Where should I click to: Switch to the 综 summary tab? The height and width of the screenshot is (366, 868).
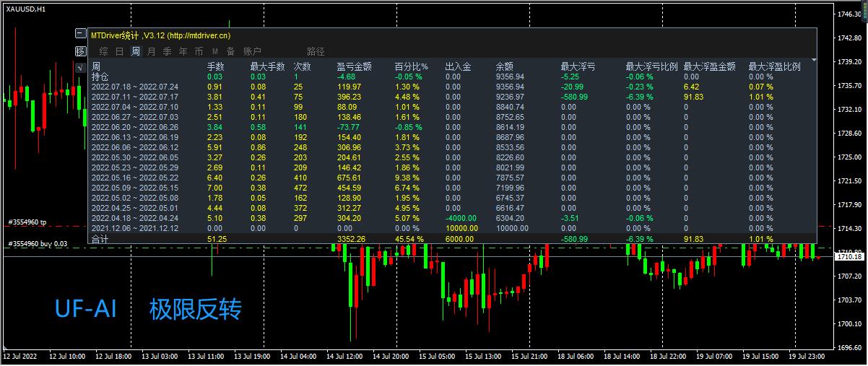point(104,51)
